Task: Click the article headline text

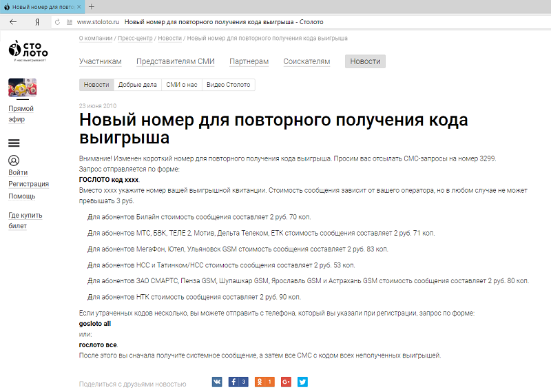Action: pos(273,128)
